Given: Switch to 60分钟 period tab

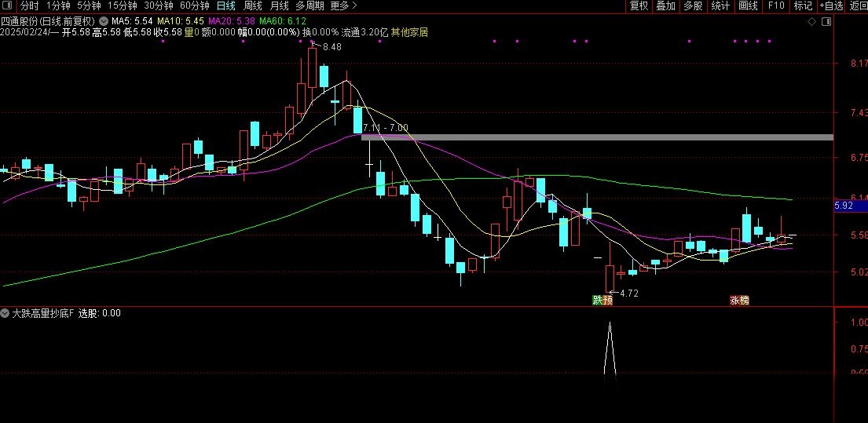Looking at the screenshot, I should click(x=195, y=5).
